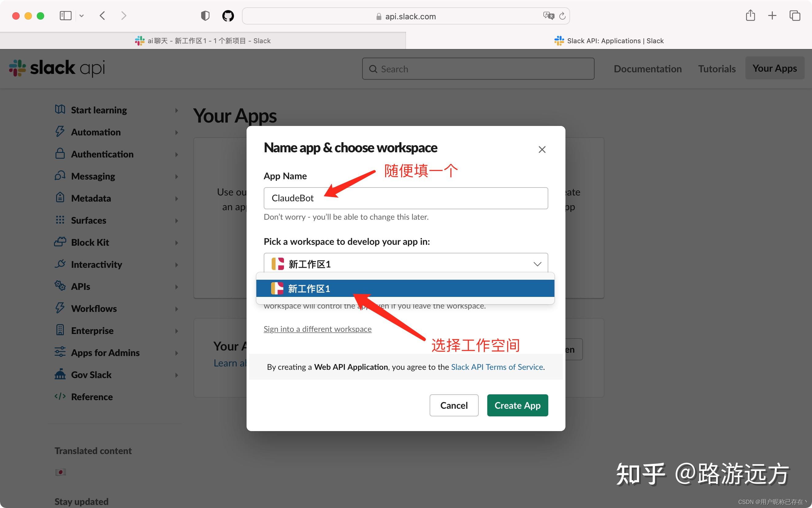Open a new tab with plus icon

coord(772,16)
